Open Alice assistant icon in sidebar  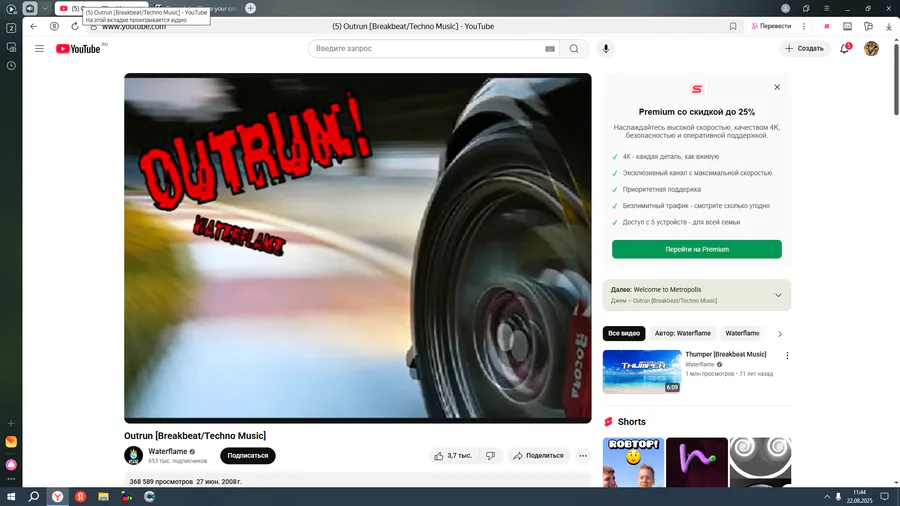[x=11, y=464]
